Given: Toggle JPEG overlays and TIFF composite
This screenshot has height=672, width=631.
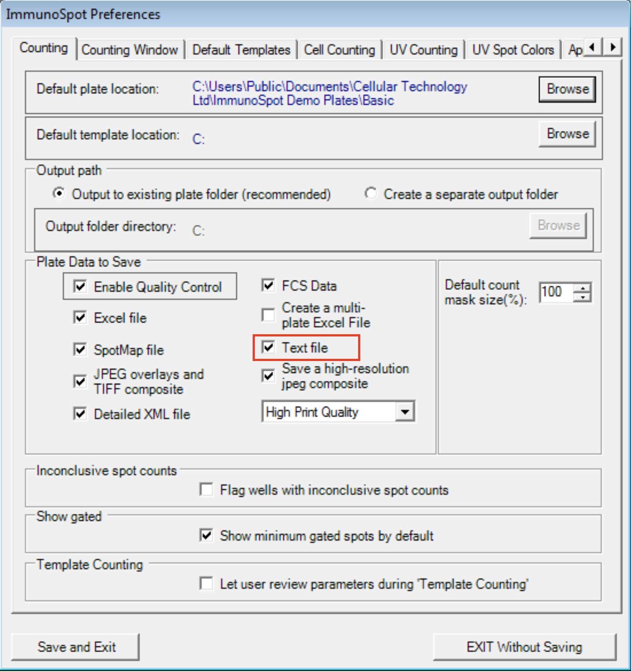Looking at the screenshot, I should (x=80, y=381).
